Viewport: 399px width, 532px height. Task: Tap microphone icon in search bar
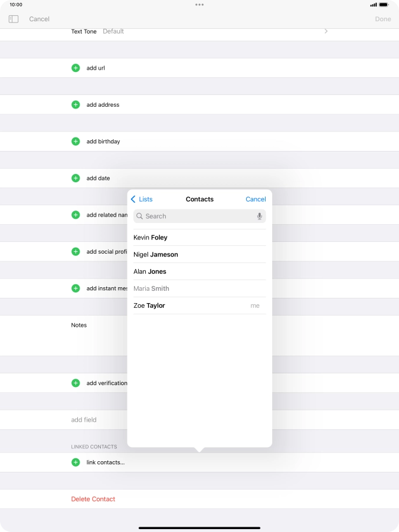coord(259,216)
